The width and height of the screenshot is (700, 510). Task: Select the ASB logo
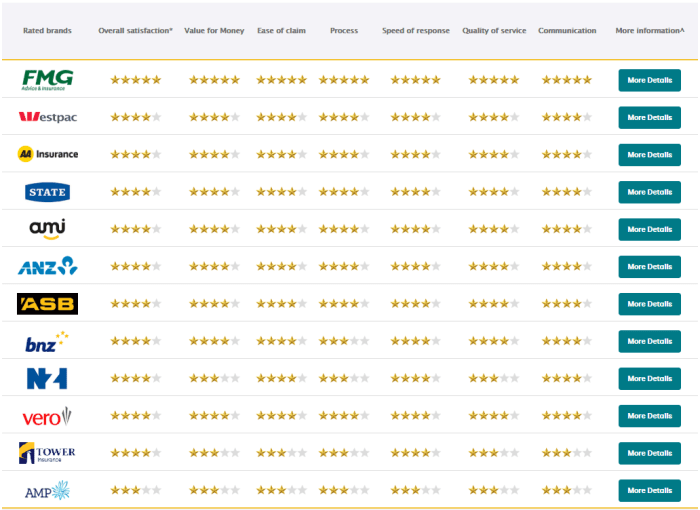click(47, 304)
